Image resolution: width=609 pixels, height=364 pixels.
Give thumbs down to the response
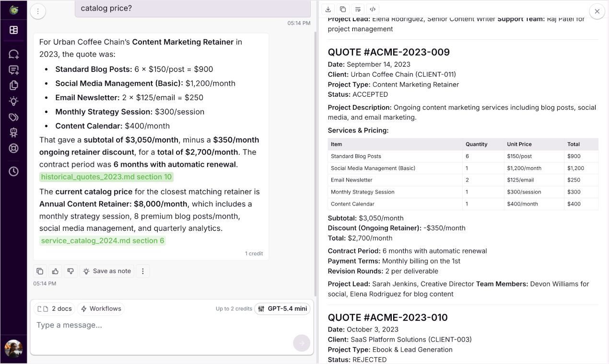pyautogui.click(x=70, y=271)
